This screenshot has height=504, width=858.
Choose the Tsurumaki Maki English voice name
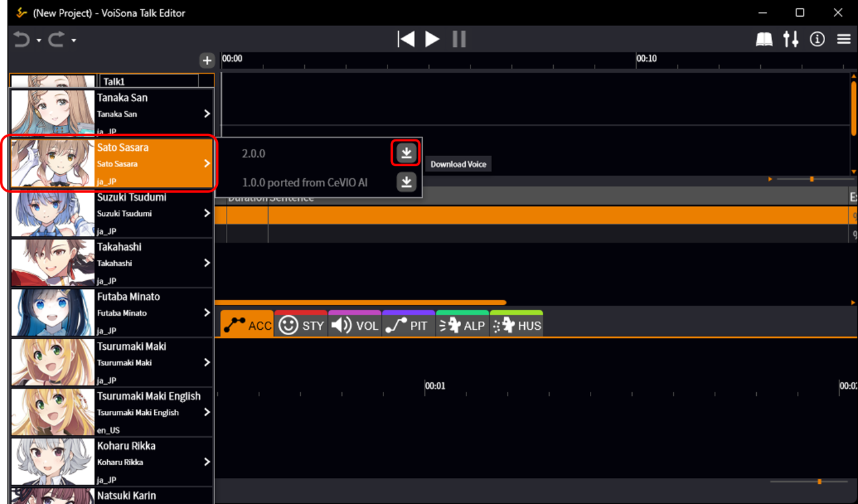pyautogui.click(x=149, y=396)
